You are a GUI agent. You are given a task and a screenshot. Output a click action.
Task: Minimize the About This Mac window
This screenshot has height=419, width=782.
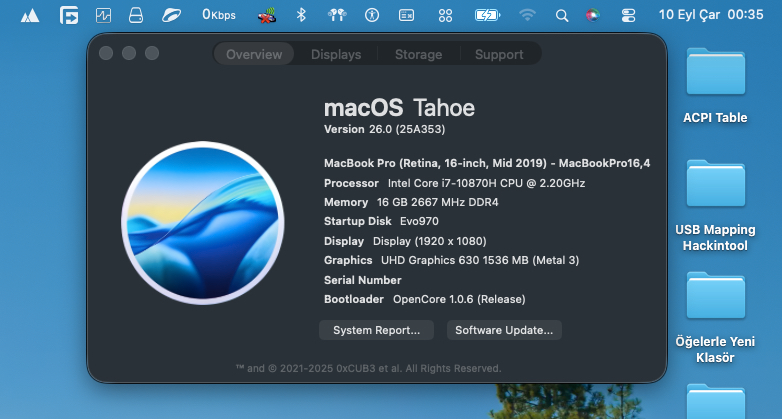point(129,53)
